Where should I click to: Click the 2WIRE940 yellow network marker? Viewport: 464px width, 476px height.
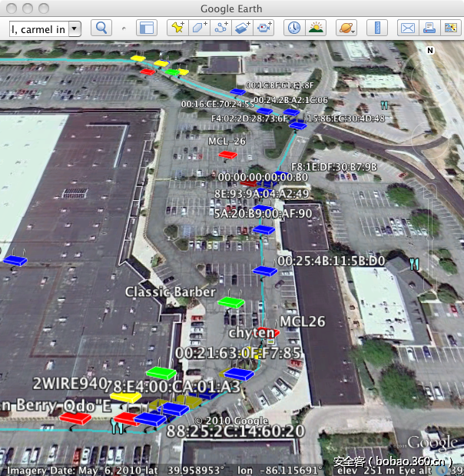click(124, 397)
